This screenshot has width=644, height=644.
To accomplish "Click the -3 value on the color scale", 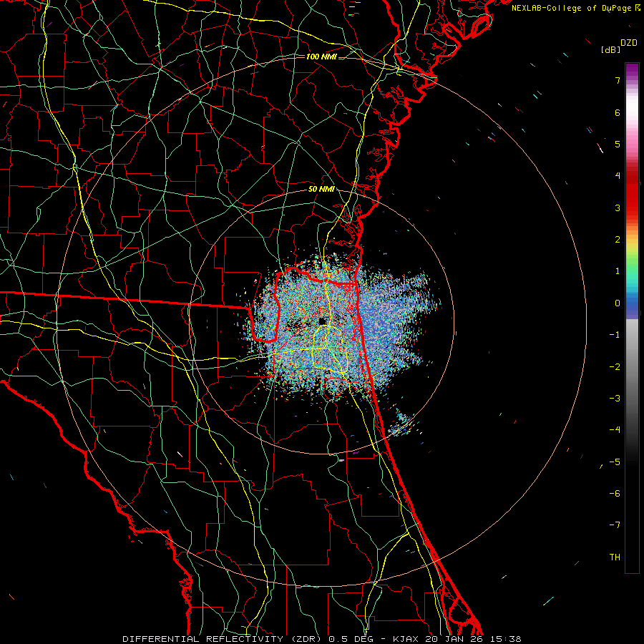I will [x=615, y=399].
